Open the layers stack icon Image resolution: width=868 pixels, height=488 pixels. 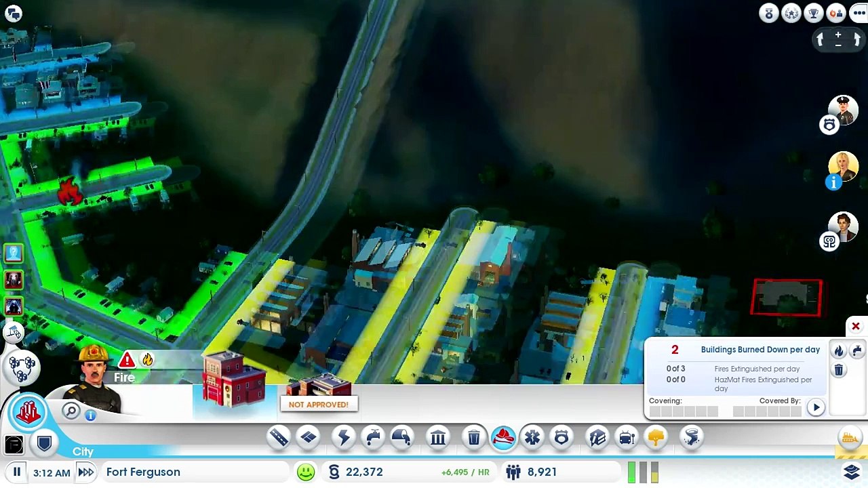pos(852,471)
